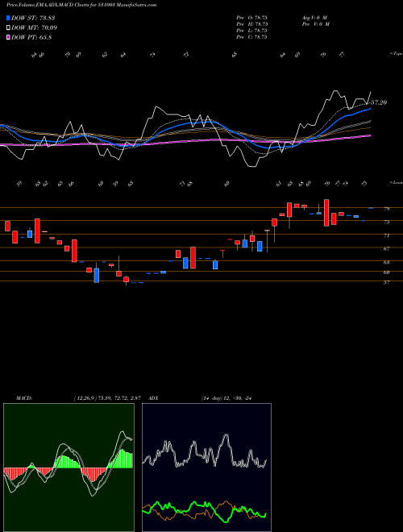Click the 63 price axis label
This screenshot has height=532, width=403.
click(x=386, y=262)
